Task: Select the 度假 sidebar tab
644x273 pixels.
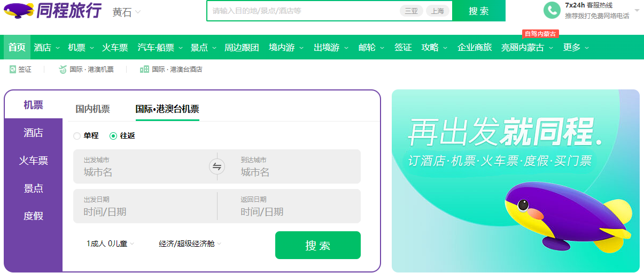Action: tap(33, 216)
